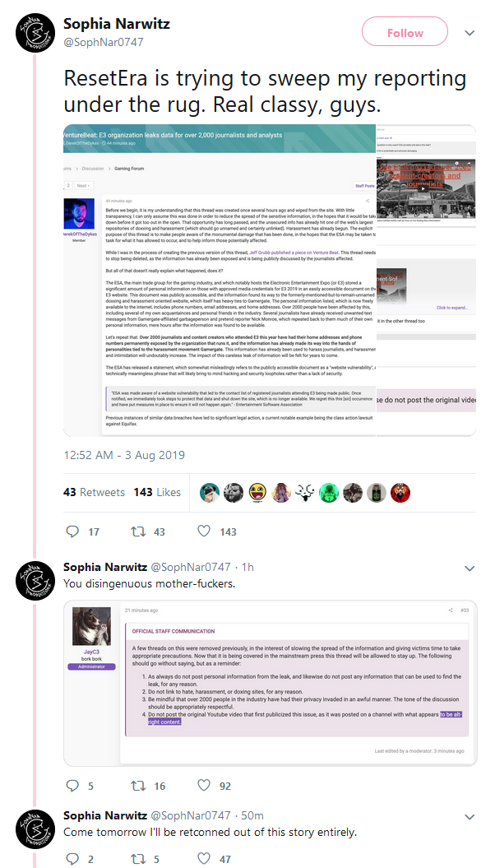495x868 pixels.
Task: Follow Sophia Narwitz
Action: pos(405,33)
